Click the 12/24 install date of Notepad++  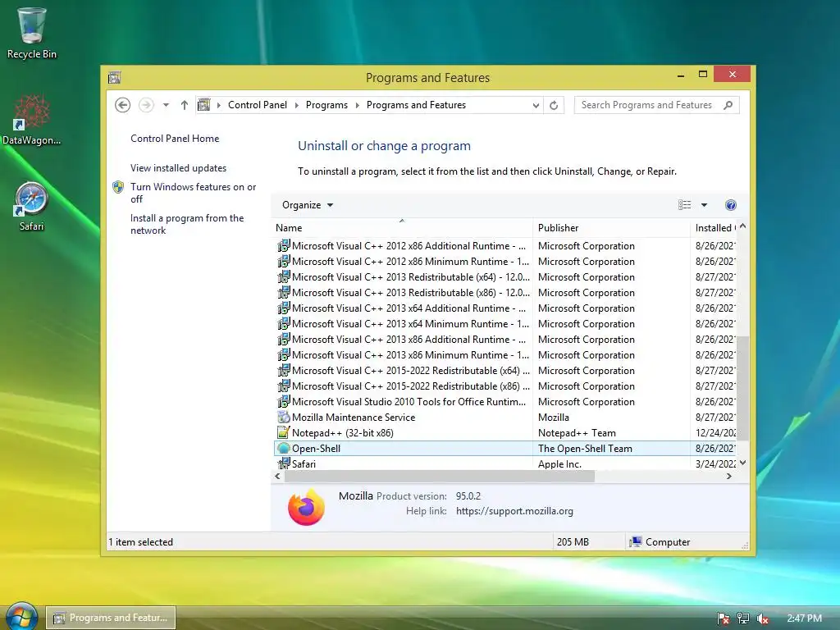715,433
